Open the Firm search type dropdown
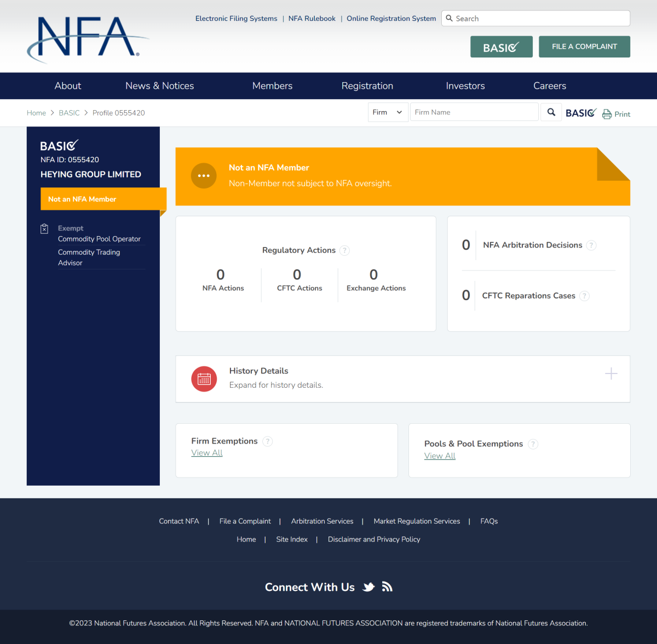This screenshot has width=657, height=644. click(388, 112)
